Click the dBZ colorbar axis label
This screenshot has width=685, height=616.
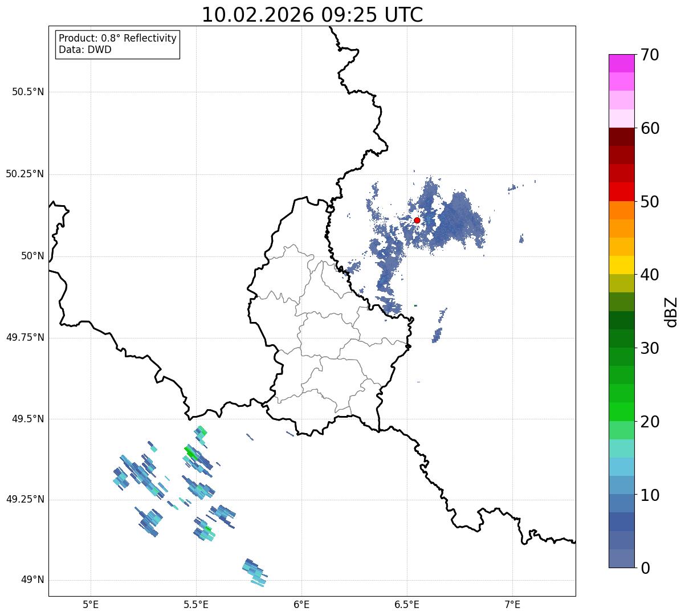[671, 311]
